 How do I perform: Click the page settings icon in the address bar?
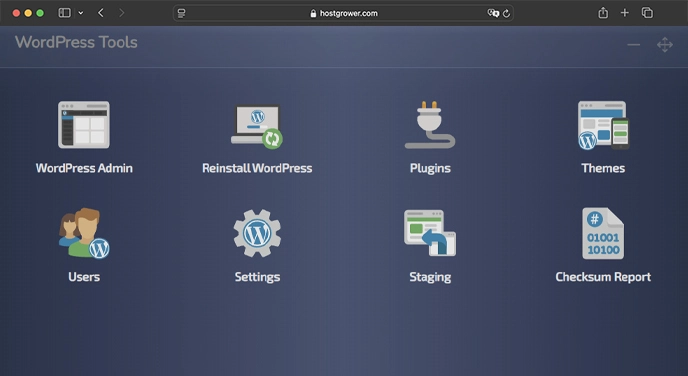tap(181, 13)
